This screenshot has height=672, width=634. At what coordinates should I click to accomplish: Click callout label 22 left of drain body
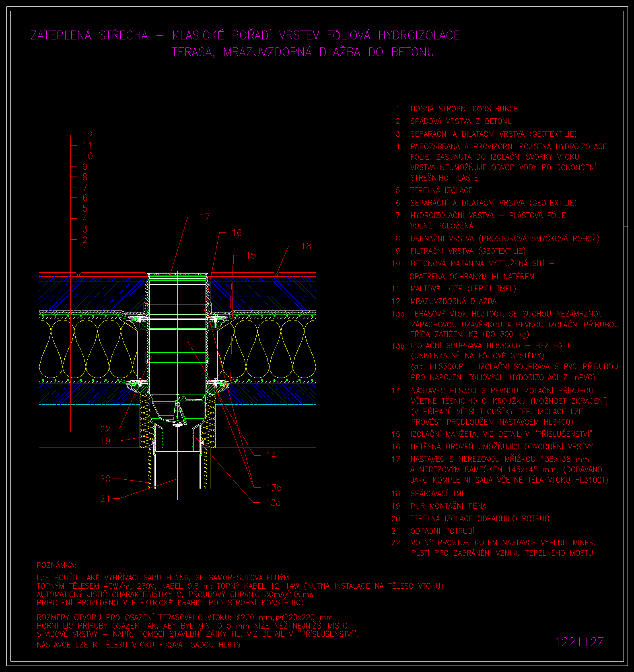pyautogui.click(x=105, y=429)
